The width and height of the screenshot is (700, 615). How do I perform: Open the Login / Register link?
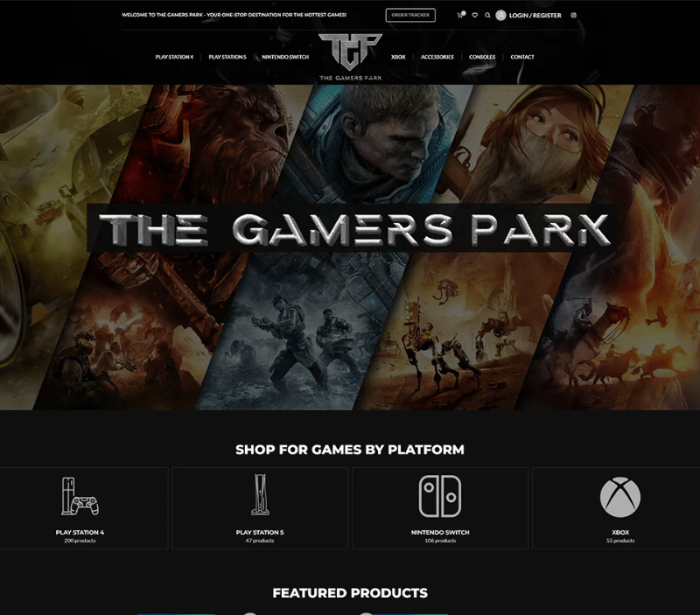coord(535,15)
